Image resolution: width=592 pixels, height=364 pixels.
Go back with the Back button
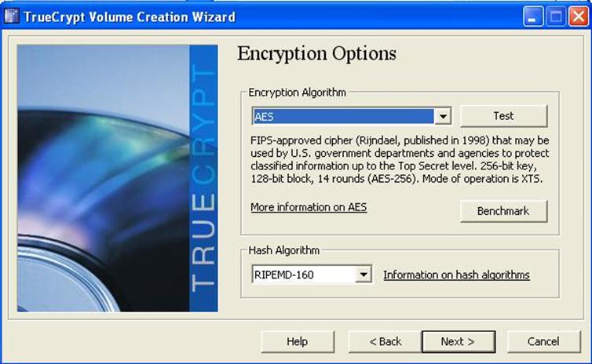click(x=385, y=341)
